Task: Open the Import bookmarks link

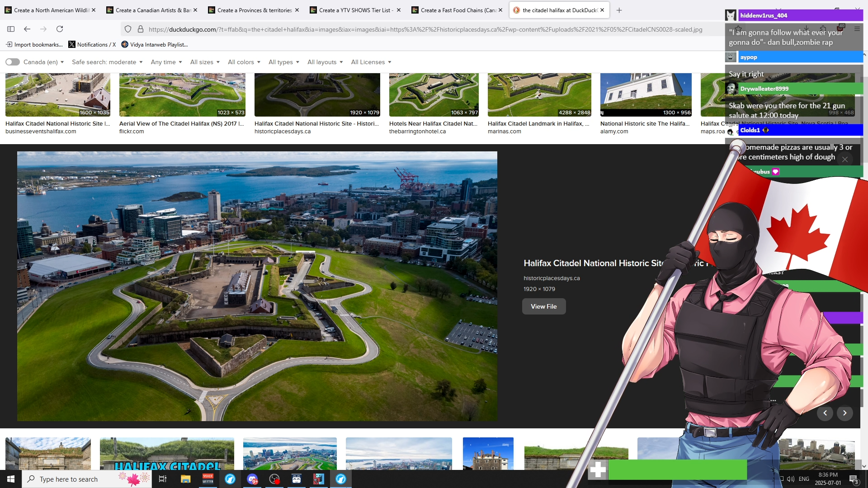Action: [x=34, y=44]
